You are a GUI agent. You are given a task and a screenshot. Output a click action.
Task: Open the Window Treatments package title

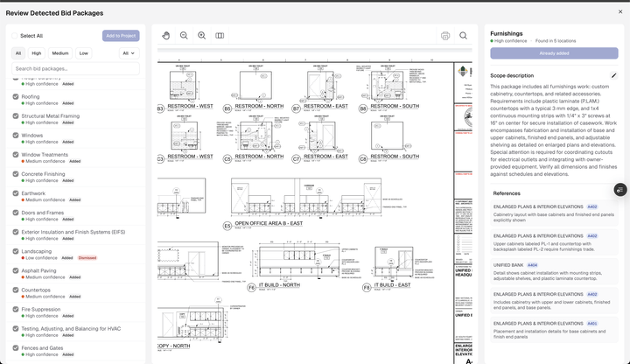tap(45, 155)
